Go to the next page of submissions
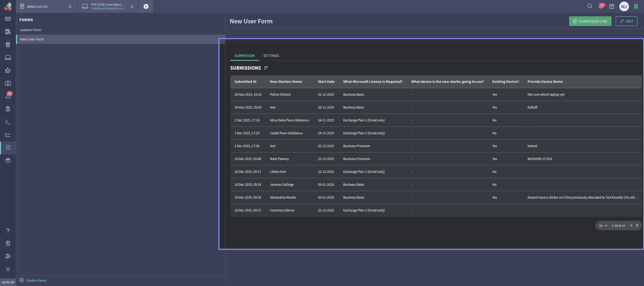 [x=637, y=225]
